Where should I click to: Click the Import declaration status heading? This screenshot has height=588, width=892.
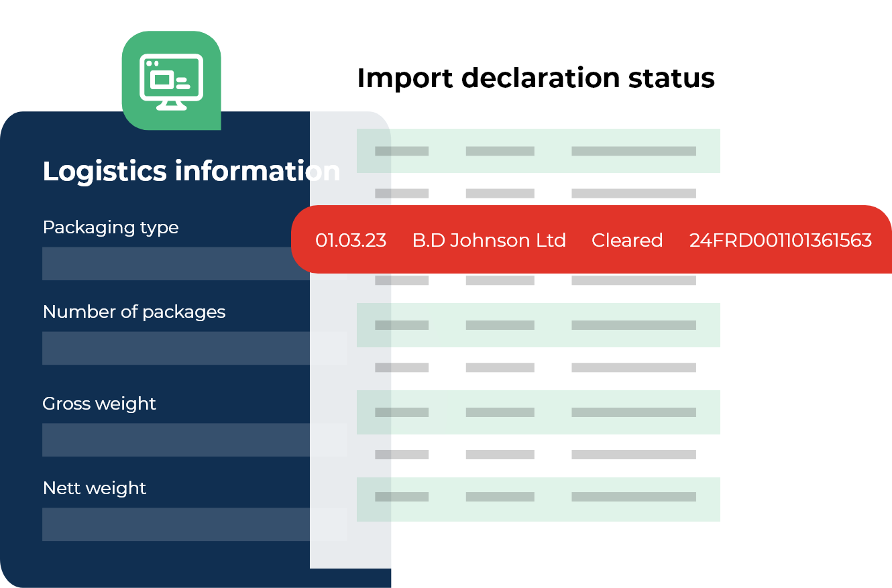(536, 78)
